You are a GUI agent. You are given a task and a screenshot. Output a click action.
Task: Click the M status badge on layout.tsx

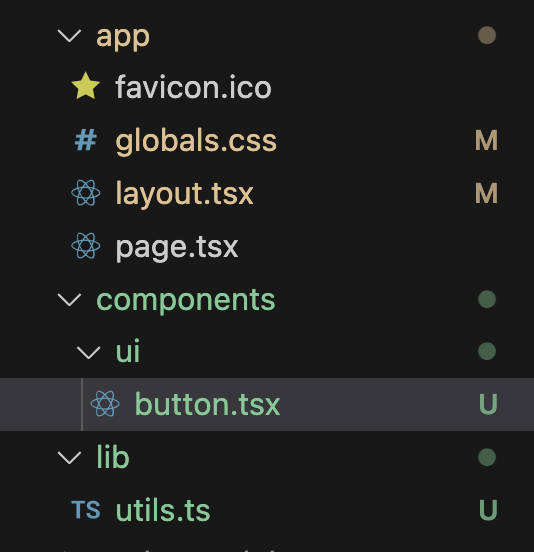(x=486, y=193)
